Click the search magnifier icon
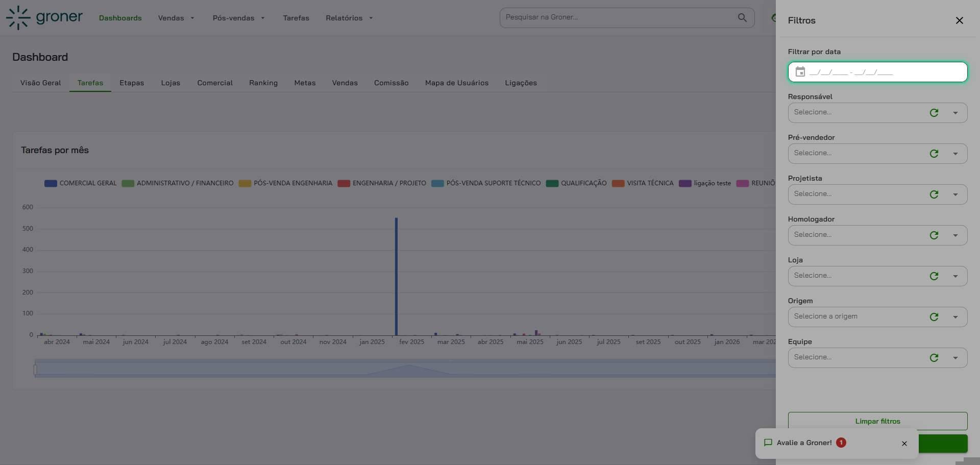Screen dimensions: 980x465 tap(742, 18)
